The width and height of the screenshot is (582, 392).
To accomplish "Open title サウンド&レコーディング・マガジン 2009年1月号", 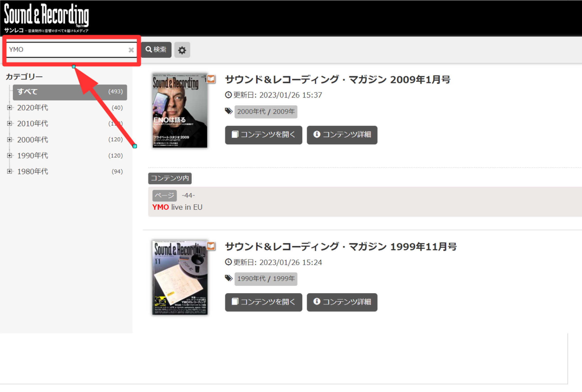I will point(338,80).
